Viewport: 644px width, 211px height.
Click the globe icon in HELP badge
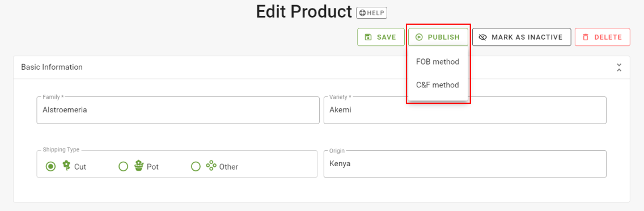click(x=362, y=12)
